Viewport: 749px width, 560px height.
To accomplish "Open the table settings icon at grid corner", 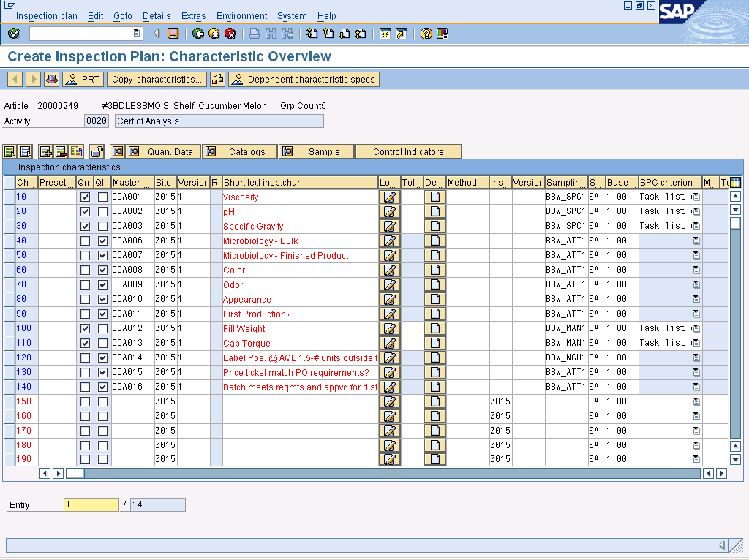I will [736, 182].
